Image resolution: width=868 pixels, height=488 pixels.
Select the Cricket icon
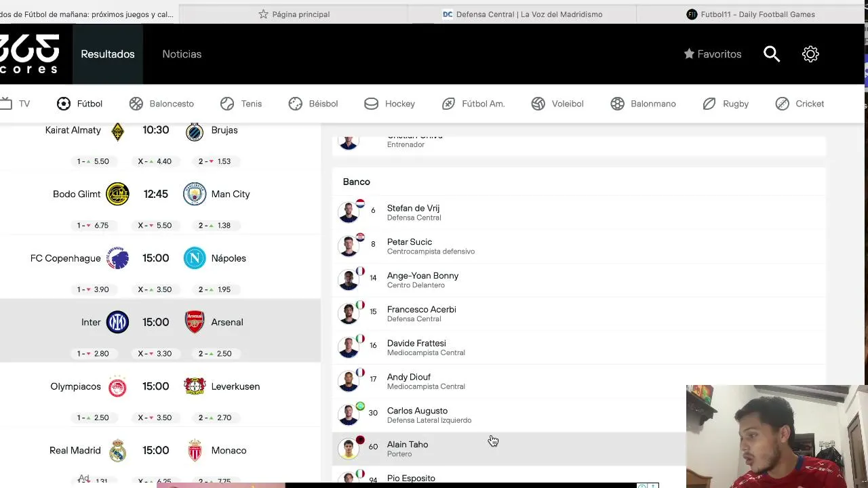783,104
